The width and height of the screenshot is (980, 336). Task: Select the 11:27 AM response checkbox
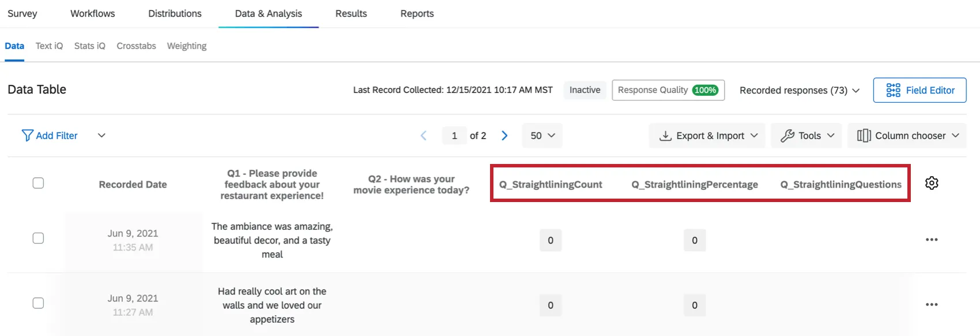pyautogui.click(x=38, y=303)
